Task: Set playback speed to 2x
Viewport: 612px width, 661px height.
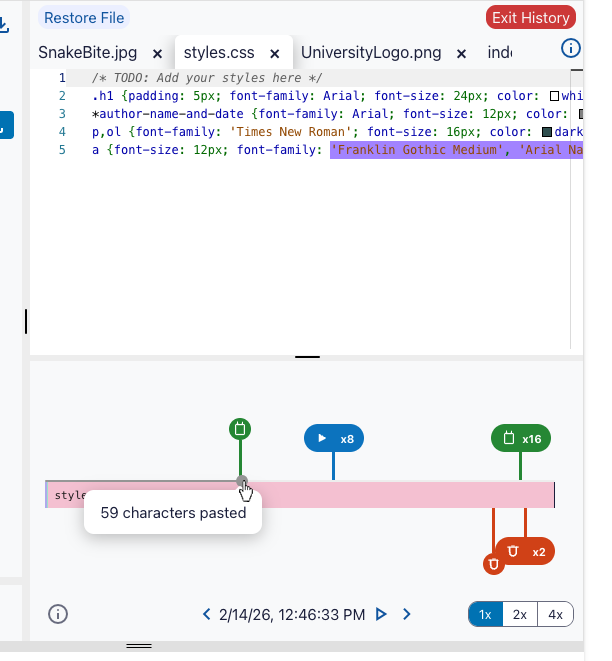Action: click(520, 615)
